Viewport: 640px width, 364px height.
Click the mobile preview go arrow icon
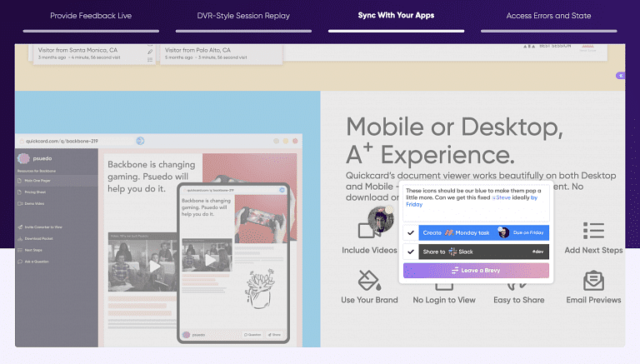[x=282, y=190]
